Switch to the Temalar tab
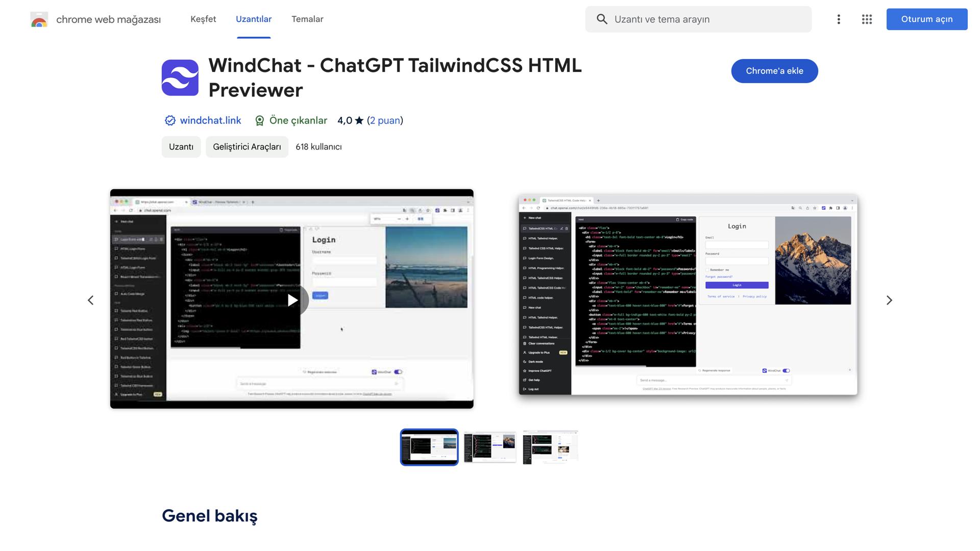Viewport: 980px width, 551px height. click(307, 19)
